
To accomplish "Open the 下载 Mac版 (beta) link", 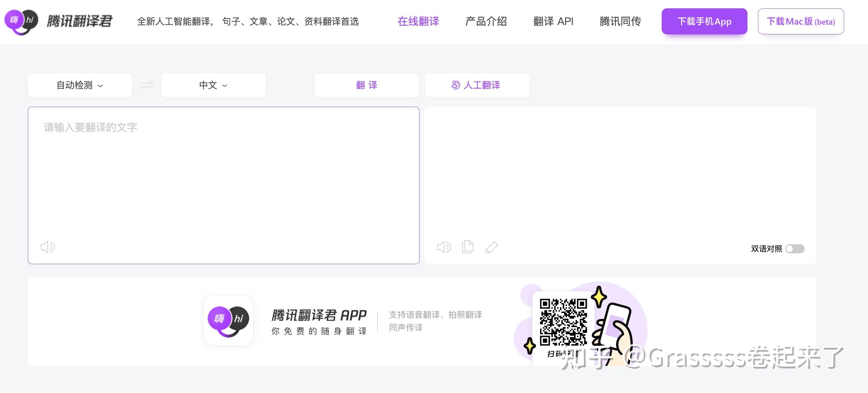I will pyautogui.click(x=800, y=22).
